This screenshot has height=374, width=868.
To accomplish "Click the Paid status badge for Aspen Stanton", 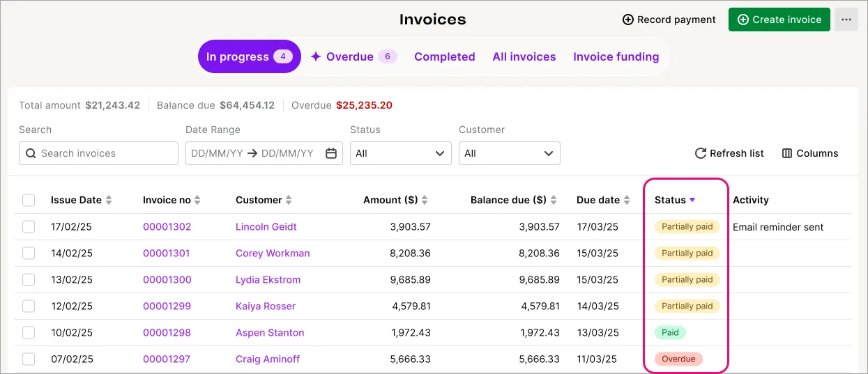I will tap(671, 332).
